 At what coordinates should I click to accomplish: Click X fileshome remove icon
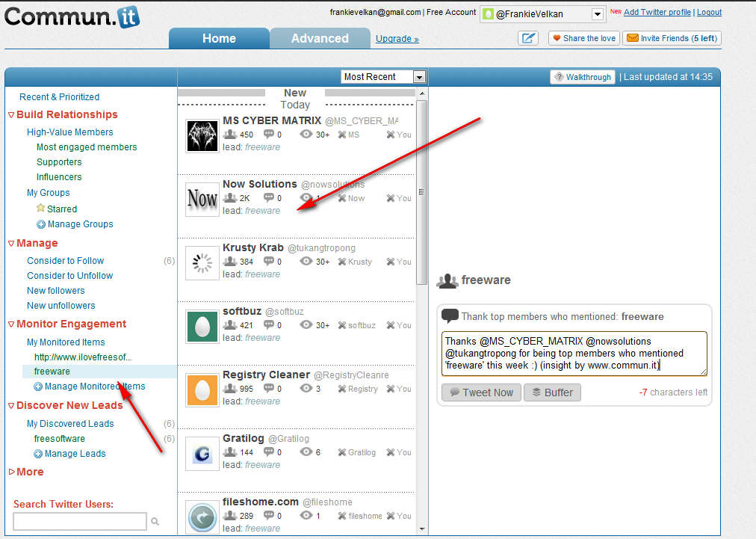[x=342, y=516]
